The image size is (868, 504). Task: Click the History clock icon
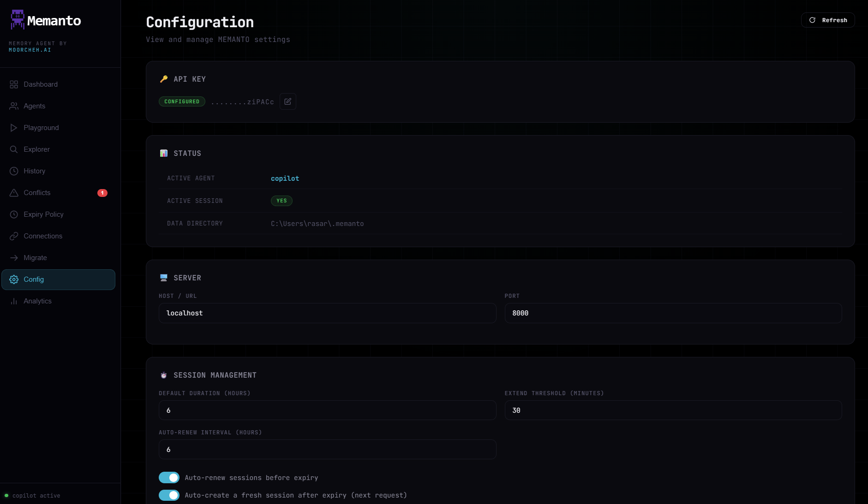[x=14, y=171]
